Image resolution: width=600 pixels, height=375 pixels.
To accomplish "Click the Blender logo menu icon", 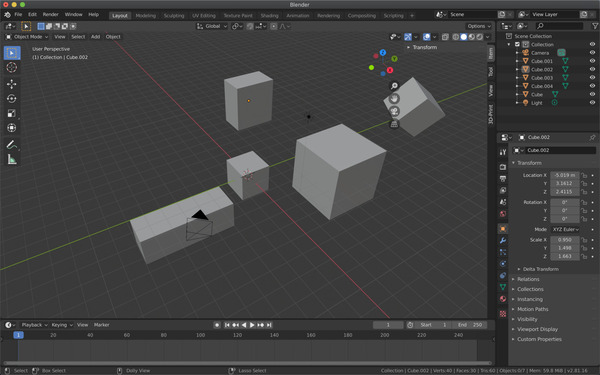I will click(7, 15).
